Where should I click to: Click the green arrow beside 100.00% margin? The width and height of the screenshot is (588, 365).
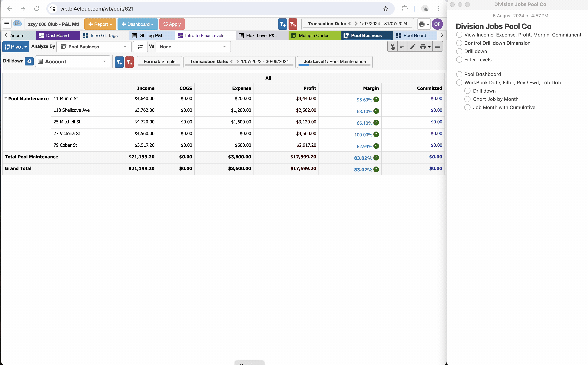tap(376, 135)
